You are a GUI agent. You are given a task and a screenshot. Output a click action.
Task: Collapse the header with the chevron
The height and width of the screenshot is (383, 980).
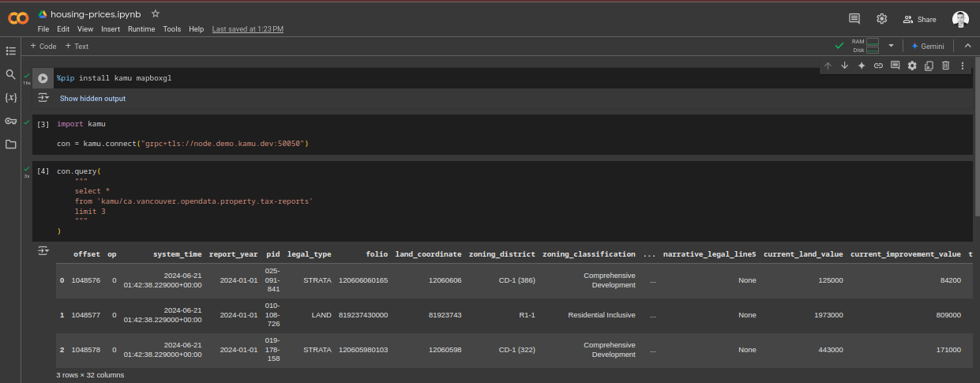967,46
